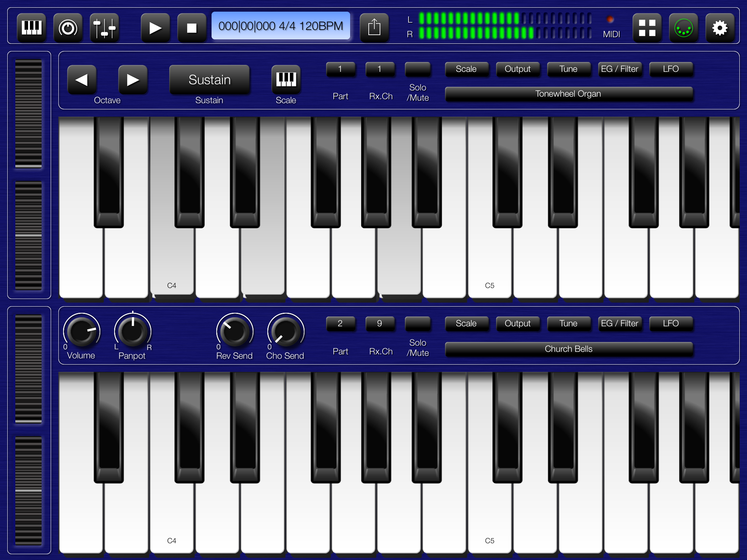Screen dimensions: 747x560
Task: Click the tempo and position display
Action: click(x=281, y=26)
